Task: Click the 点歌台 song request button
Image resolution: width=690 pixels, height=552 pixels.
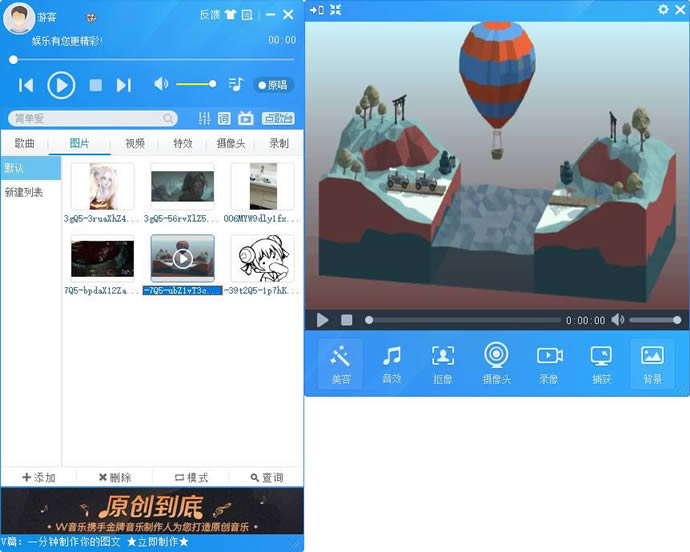Action: click(279, 118)
